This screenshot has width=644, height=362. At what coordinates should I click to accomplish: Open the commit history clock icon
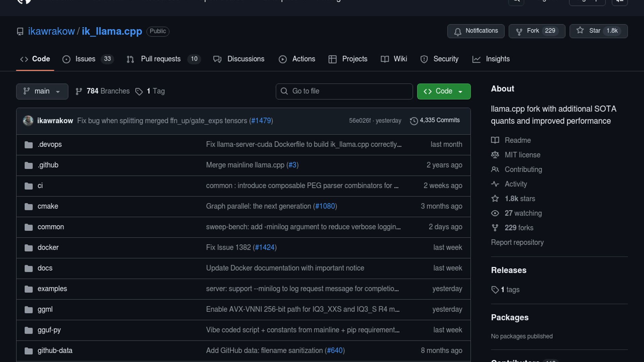(414, 121)
